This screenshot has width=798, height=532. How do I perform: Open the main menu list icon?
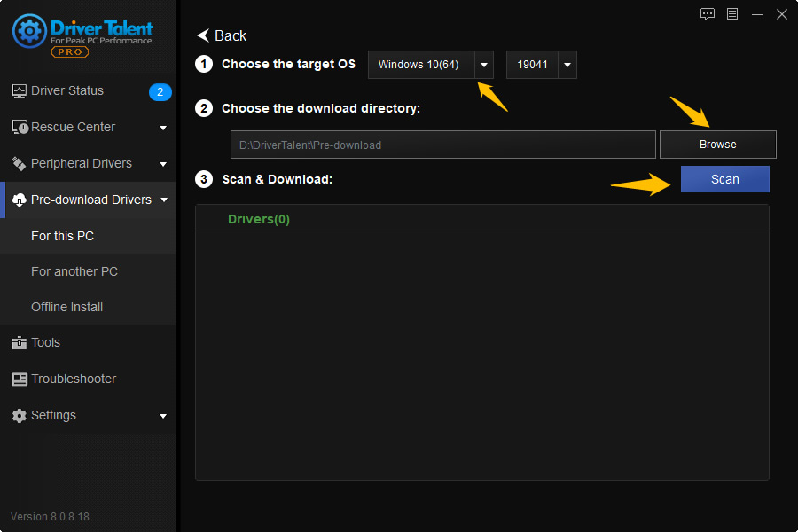click(x=732, y=14)
